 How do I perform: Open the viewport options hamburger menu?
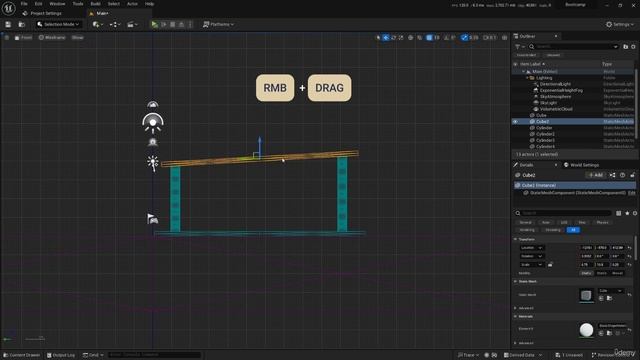point(7,38)
